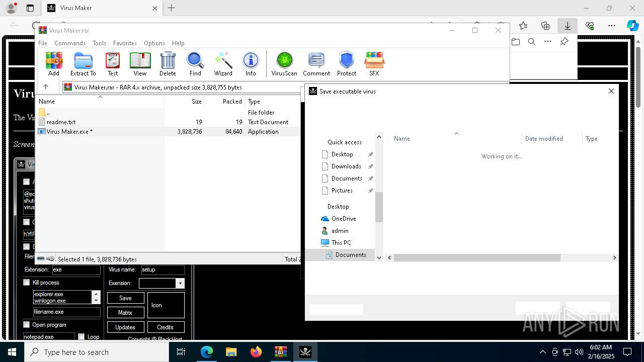The image size is (644, 362).
Task: Open the Find magnifier tool
Action: pos(195,64)
